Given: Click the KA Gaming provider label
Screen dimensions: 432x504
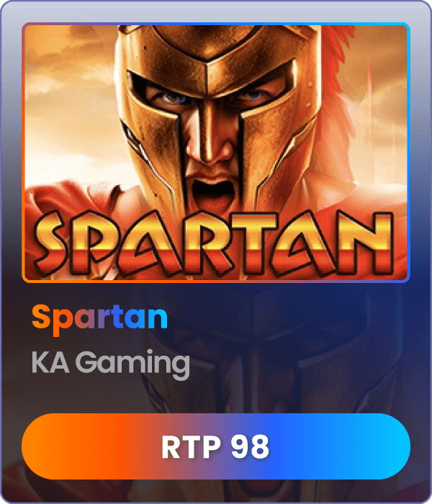Looking at the screenshot, I should [x=111, y=364].
